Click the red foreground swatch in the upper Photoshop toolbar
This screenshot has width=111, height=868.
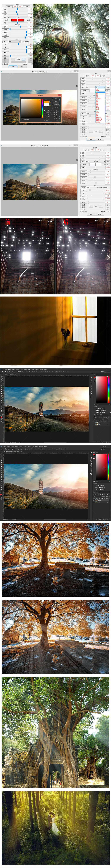click(x=1, y=417)
